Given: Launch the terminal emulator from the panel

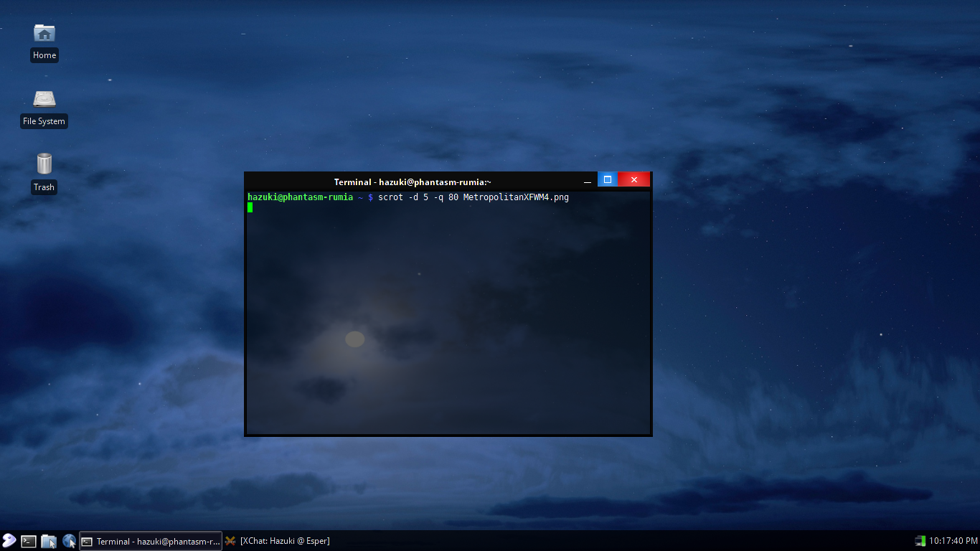Looking at the screenshot, I should (x=29, y=541).
